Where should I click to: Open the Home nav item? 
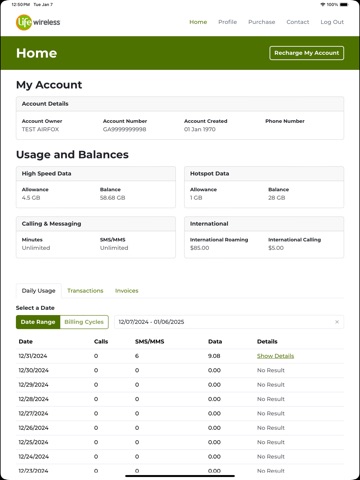click(198, 22)
